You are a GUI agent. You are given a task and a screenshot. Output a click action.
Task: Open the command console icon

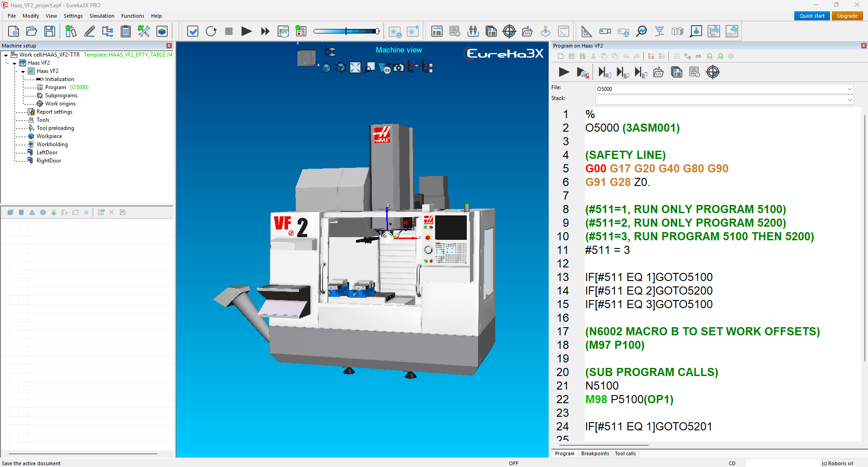click(564, 31)
